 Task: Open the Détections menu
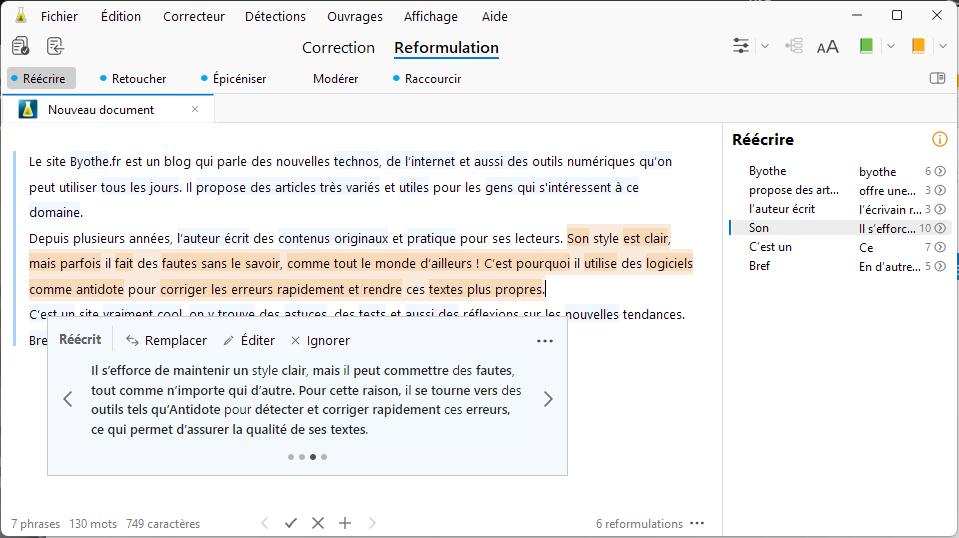coord(275,17)
